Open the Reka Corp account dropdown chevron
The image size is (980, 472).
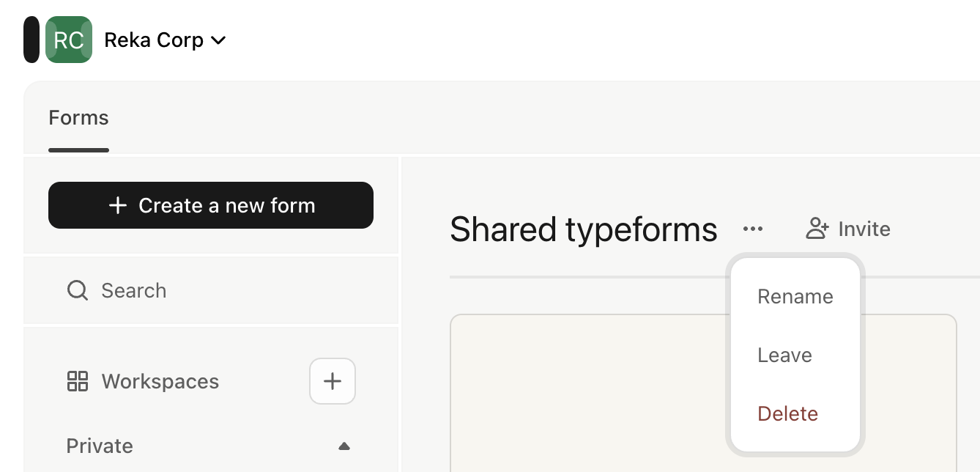pos(218,40)
